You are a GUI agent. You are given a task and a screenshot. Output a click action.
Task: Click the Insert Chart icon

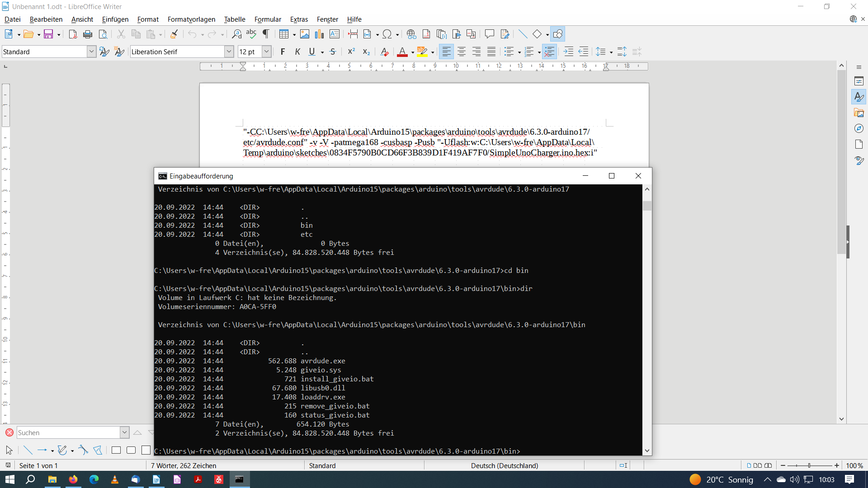[319, 34]
